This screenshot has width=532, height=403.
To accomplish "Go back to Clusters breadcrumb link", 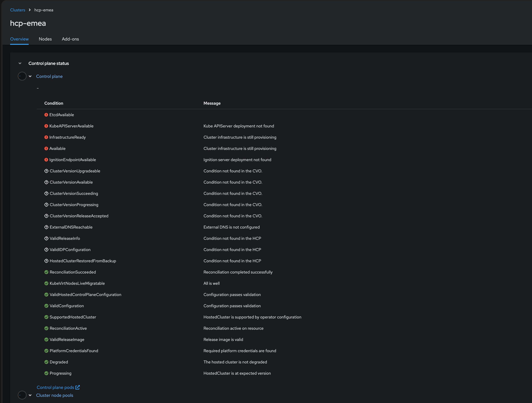I will click(18, 10).
